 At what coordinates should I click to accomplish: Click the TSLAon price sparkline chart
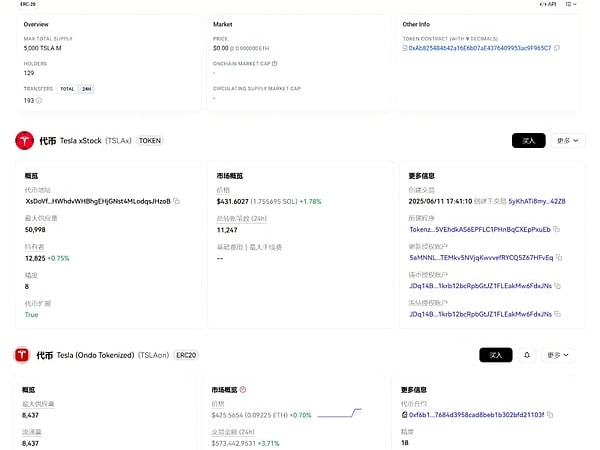tap(339, 413)
